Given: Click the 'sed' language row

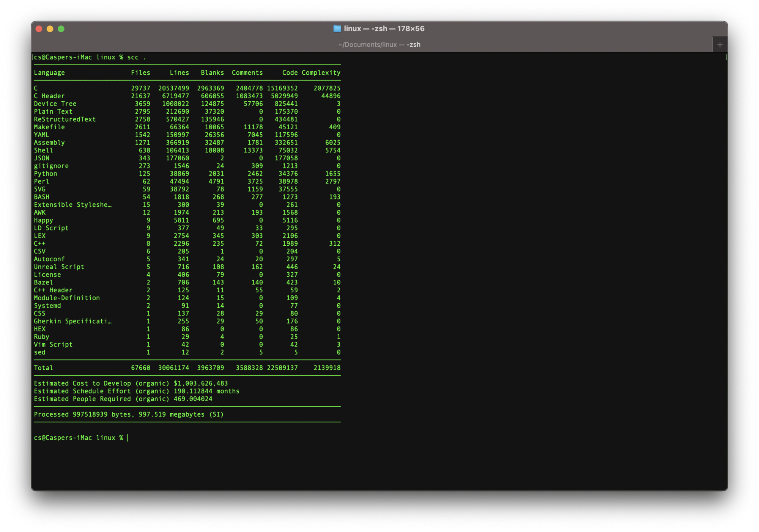Looking at the screenshot, I should 187,353.
